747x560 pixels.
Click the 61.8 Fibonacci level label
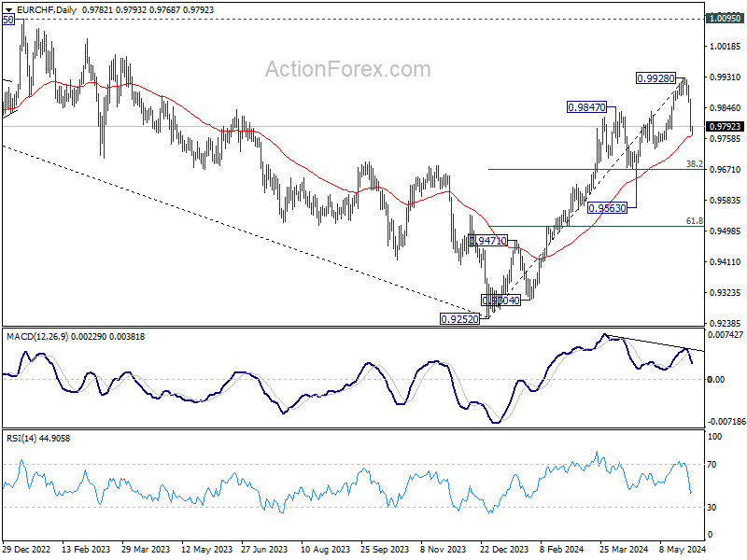click(694, 221)
